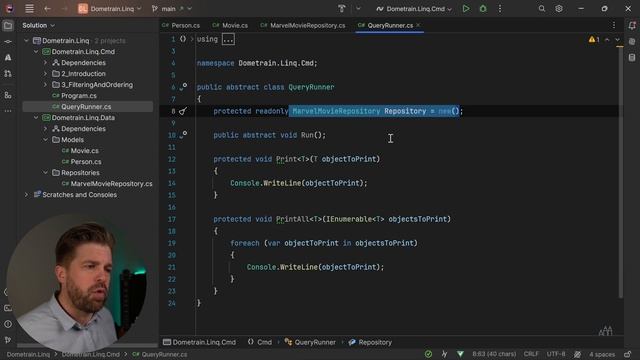Viewport: 640px width, 360px height.
Task: Toggle the status bar highlighting icon
Action: tap(577, 354)
